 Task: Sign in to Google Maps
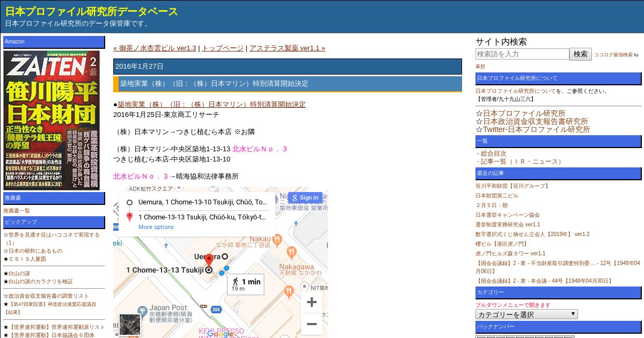pos(305,197)
